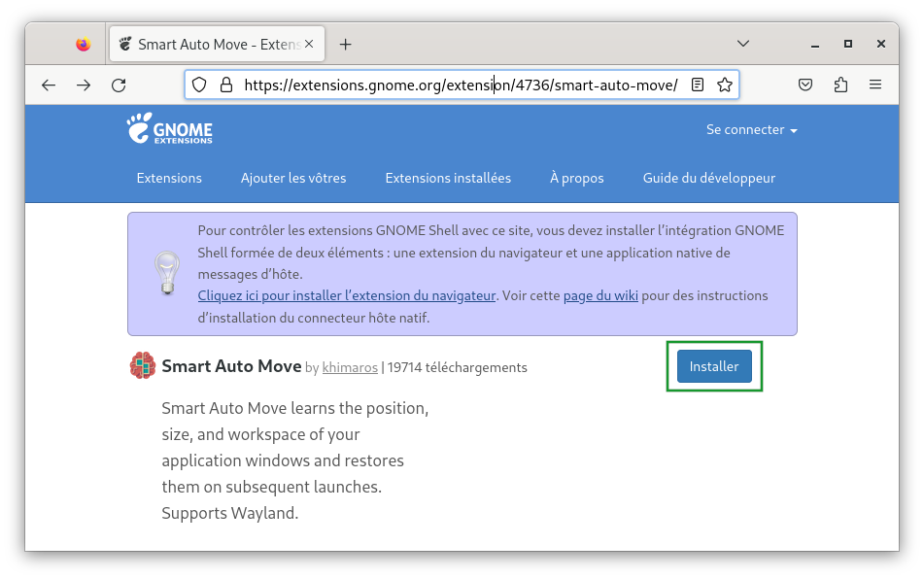Close the Firefox window
Screen dimensions: 924x579
881,44
